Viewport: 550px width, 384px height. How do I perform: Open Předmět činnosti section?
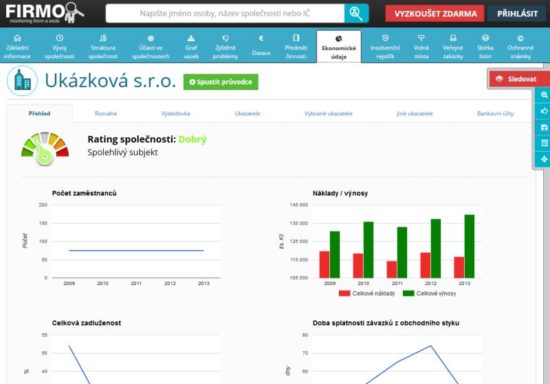point(296,47)
